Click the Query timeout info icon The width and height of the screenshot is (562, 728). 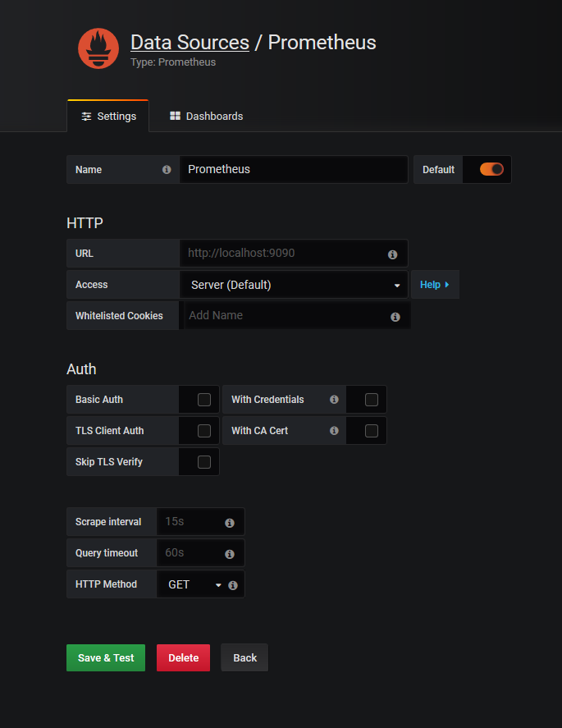click(230, 554)
